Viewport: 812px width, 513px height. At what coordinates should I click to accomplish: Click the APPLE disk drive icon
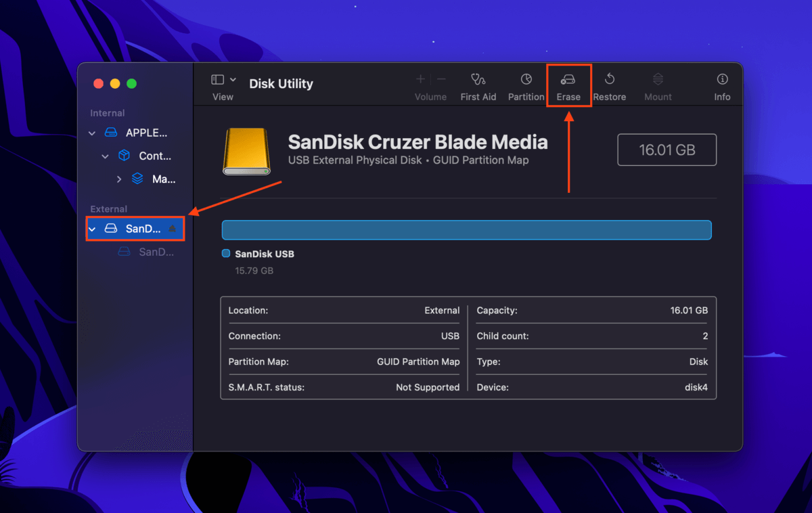pyautogui.click(x=111, y=133)
